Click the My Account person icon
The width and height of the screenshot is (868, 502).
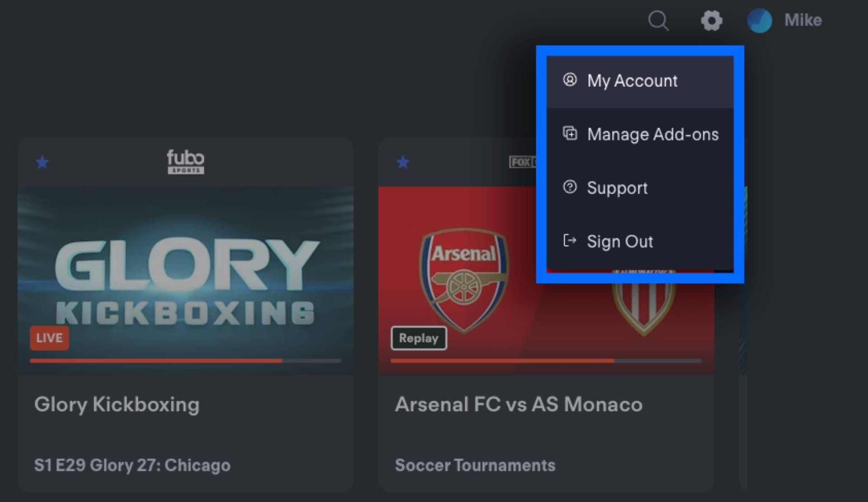pyautogui.click(x=570, y=80)
